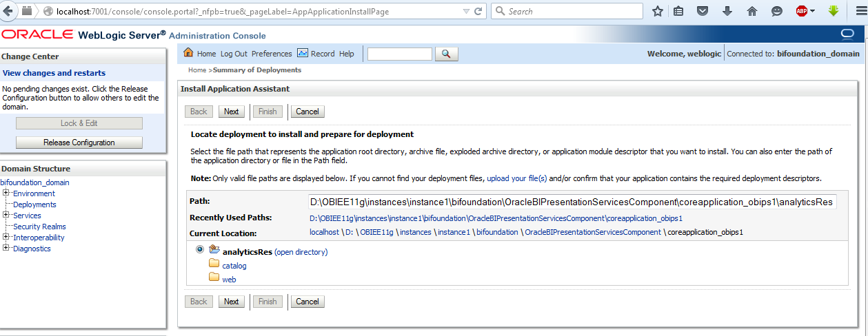868x336 pixels.
Task: Click the Path input field
Action: [572, 202]
